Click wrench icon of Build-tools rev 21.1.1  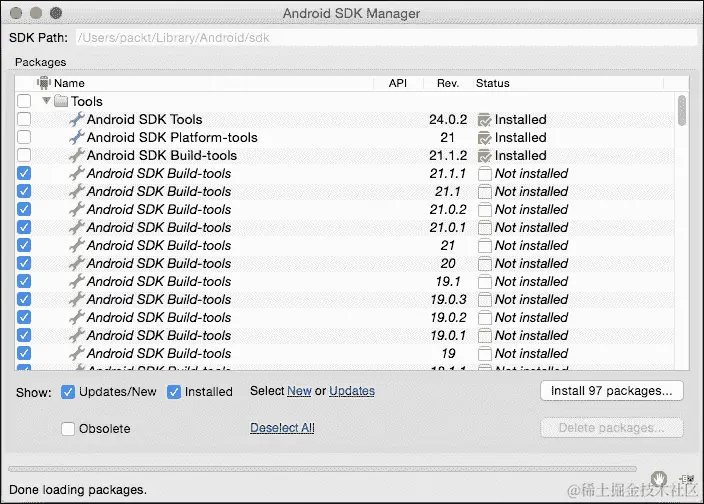(x=77, y=173)
